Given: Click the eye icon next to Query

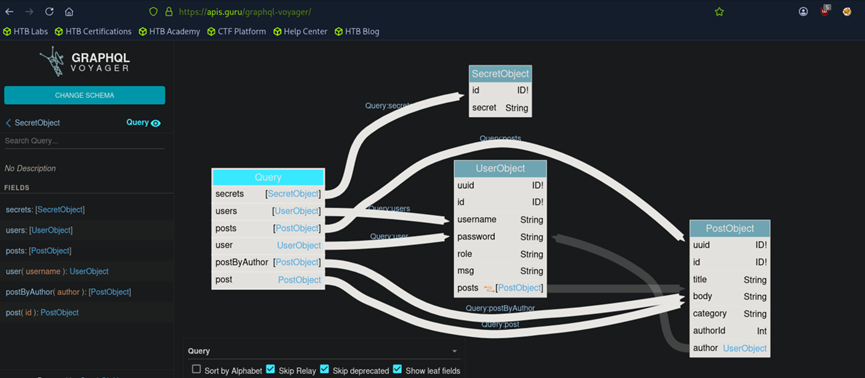Looking at the screenshot, I should (156, 123).
